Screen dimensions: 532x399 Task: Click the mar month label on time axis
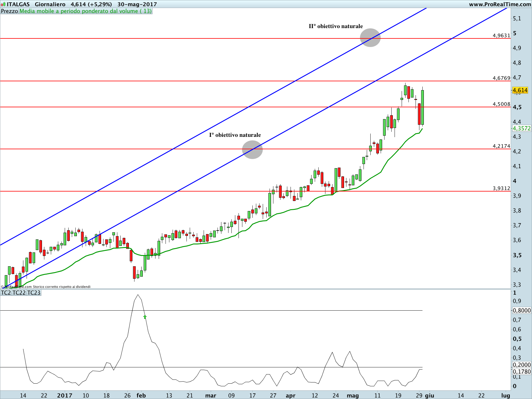(211, 395)
